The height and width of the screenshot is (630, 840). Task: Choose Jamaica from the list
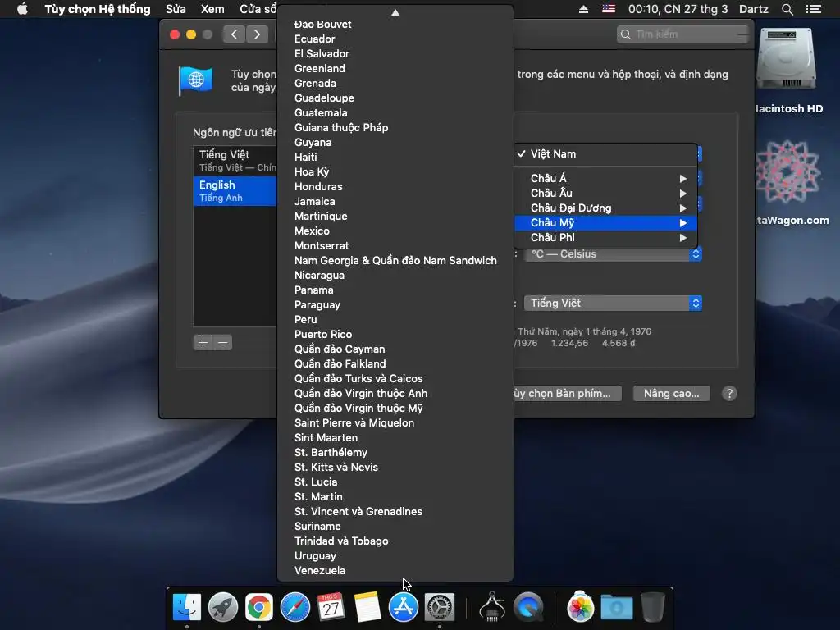pyautogui.click(x=395, y=202)
